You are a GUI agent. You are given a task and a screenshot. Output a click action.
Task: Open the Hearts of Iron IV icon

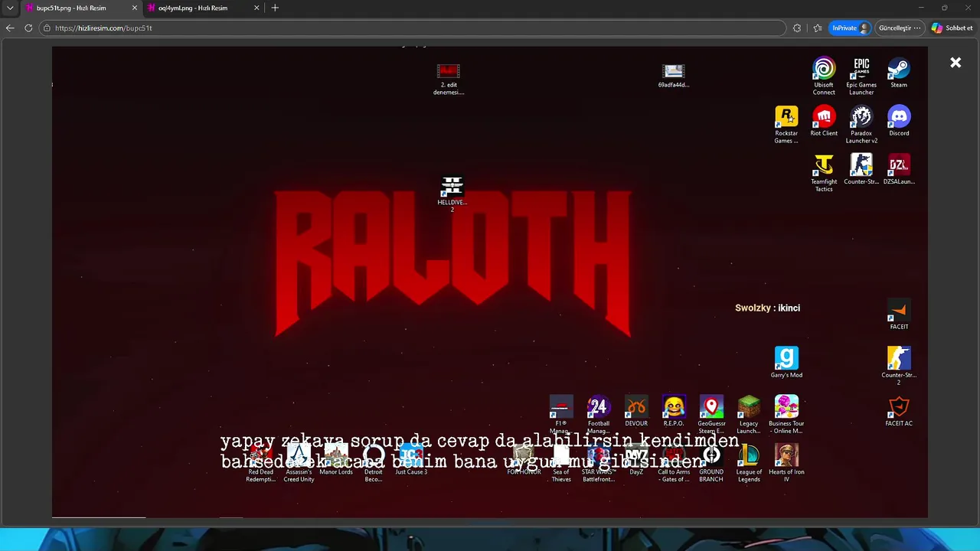(x=786, y=463)
